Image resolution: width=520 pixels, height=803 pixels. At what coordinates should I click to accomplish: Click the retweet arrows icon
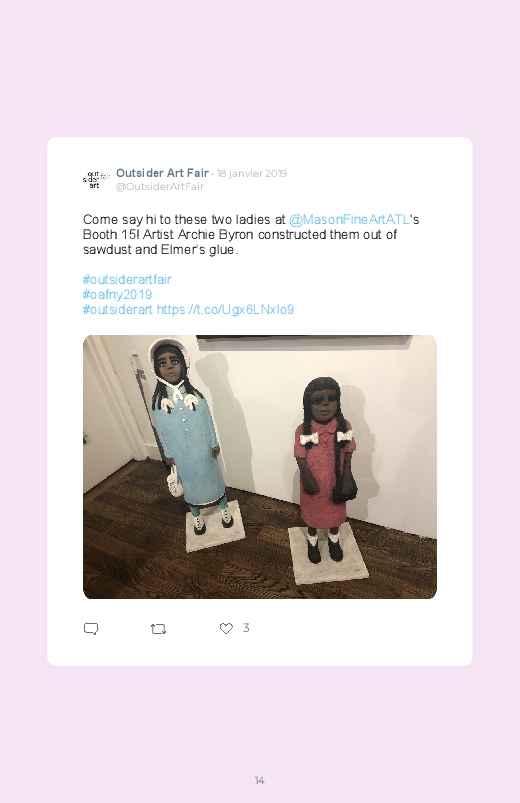pyautogui.click(x=158, y=628)
